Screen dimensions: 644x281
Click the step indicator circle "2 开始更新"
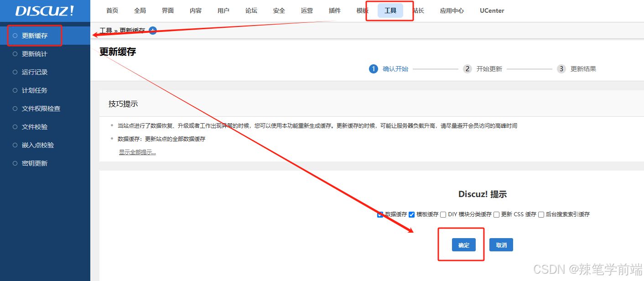coord(467,69)
